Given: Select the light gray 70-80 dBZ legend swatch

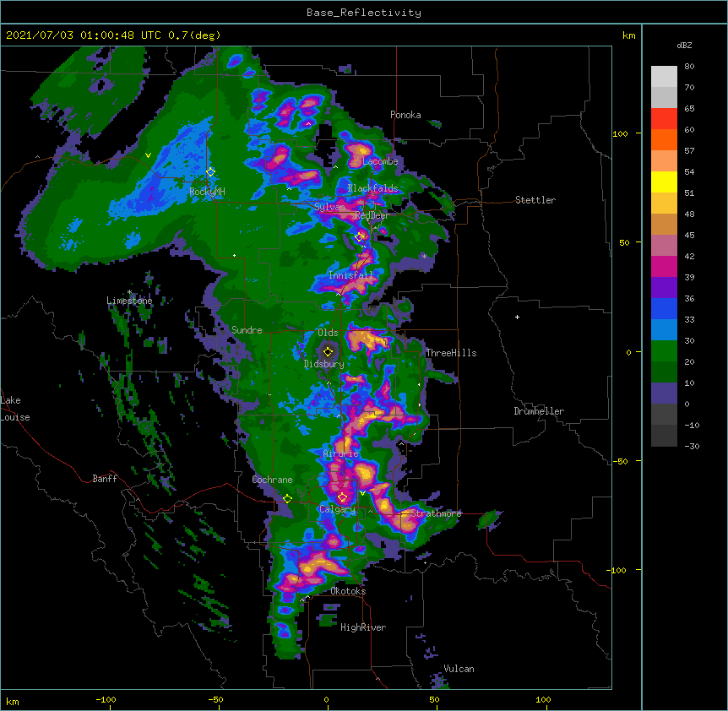Looking at the screenshot, I should (664, 77).
